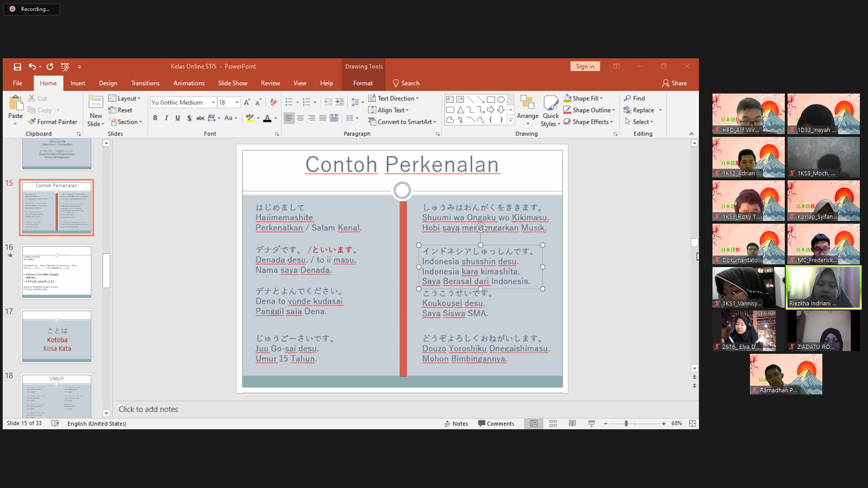The image size is (868, 488).
Task: Toggle Underline formatting
Action: [178, 118]
